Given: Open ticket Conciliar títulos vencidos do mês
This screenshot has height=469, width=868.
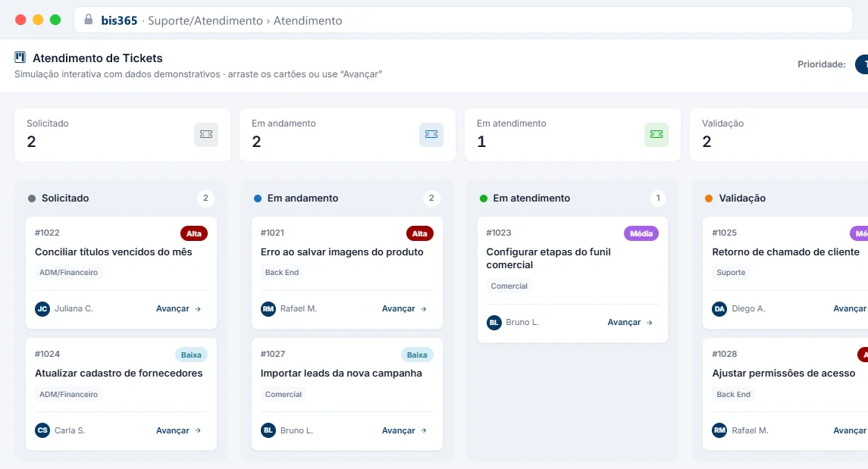Looking at the screenshot, I should [x=114, y=252].
